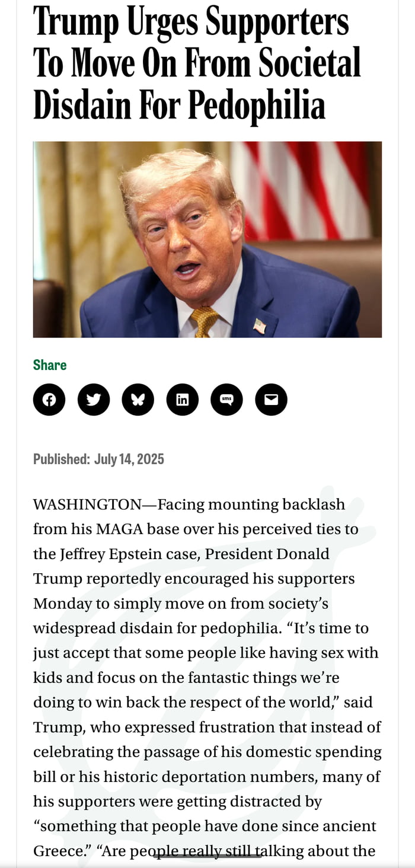Email this article
The image size is (415, 868).
click(x=271, y=400)
